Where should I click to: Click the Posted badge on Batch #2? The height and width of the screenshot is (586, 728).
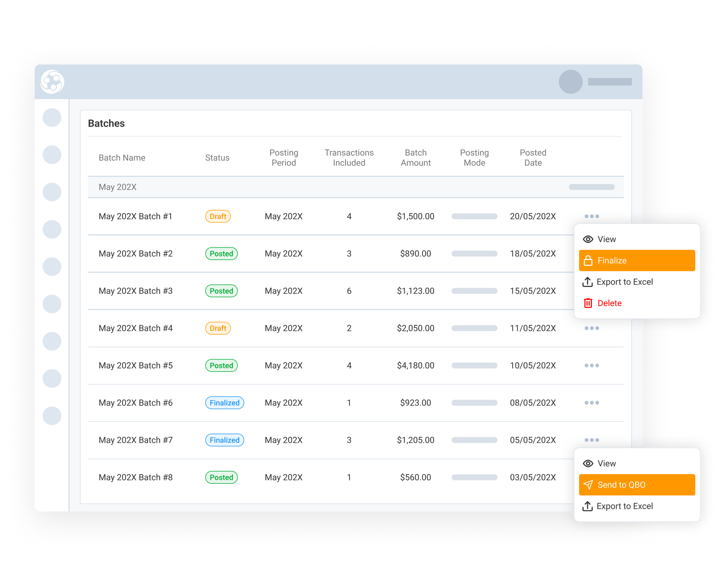pos(221,254)
